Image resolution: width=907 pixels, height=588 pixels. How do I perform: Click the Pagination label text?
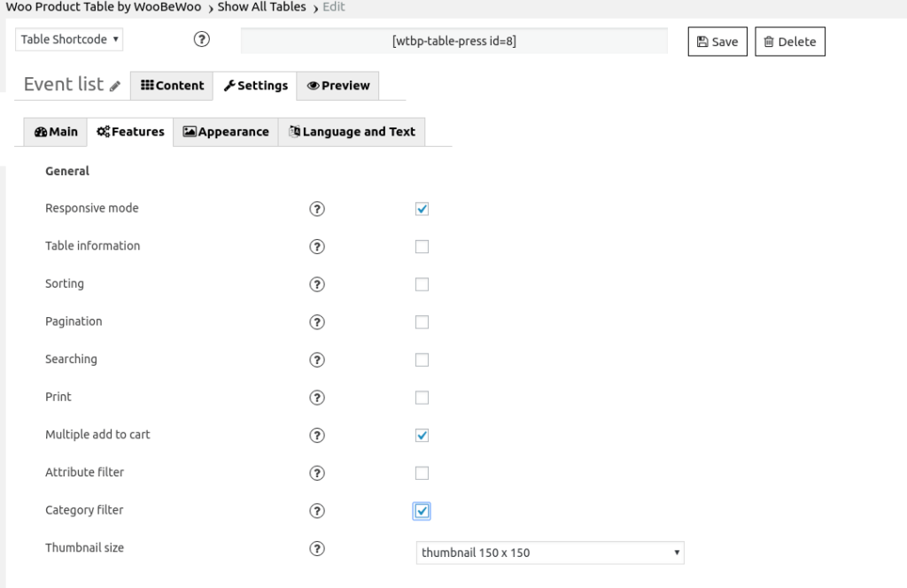coord(74,321)
